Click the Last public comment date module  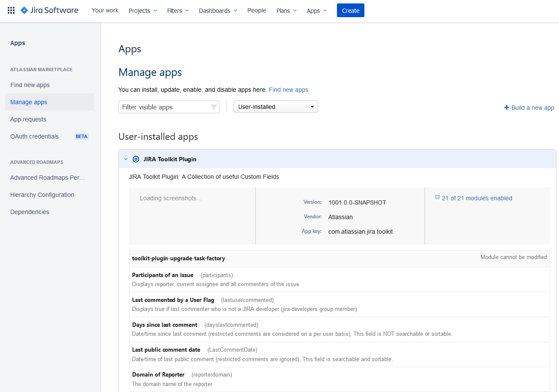click(340, 354)
